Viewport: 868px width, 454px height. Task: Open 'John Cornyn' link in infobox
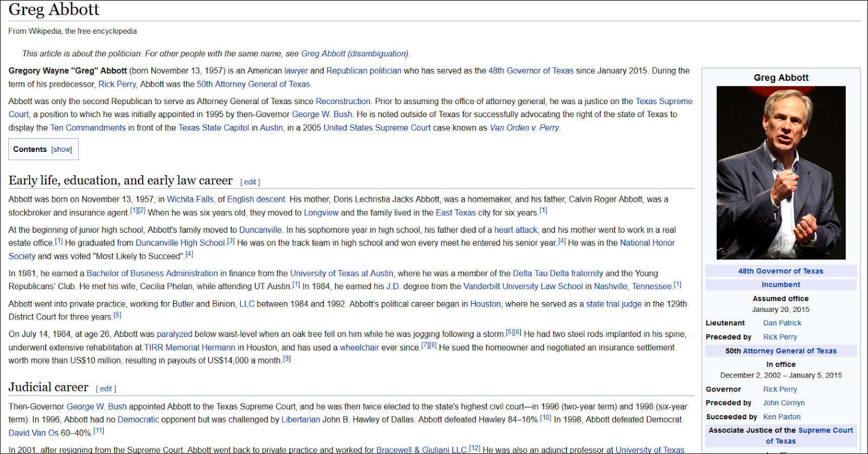(784, 403)
